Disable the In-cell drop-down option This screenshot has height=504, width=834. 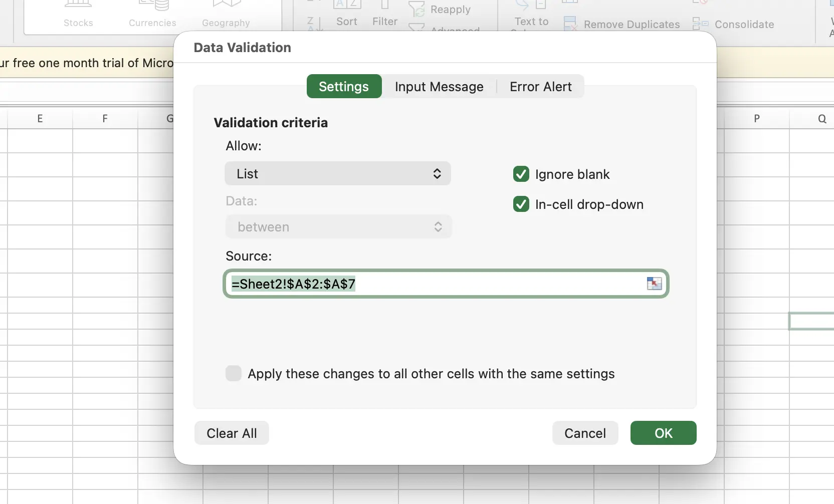tap(521, 204)
